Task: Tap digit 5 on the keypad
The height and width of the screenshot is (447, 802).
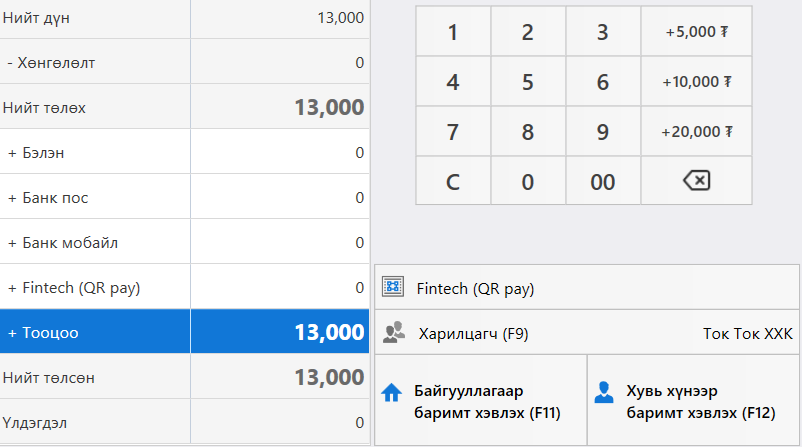Action: pyautogui.click(x=528, y=81)
